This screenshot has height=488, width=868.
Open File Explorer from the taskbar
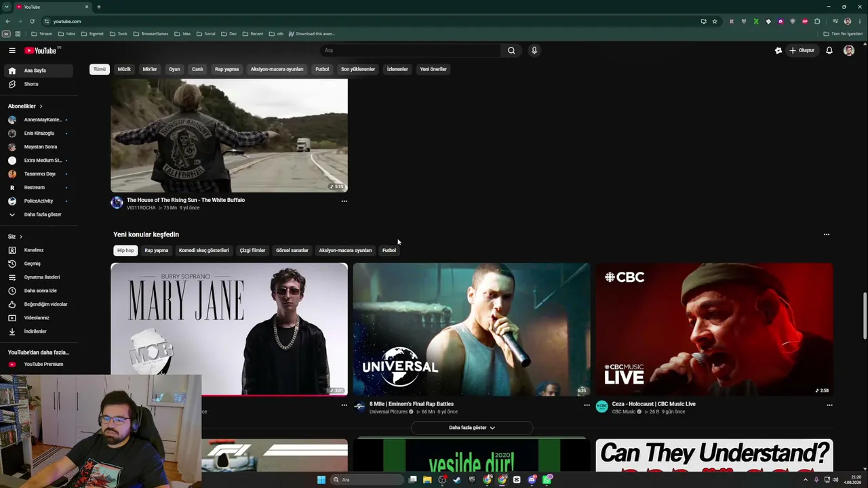click(427, 480)
